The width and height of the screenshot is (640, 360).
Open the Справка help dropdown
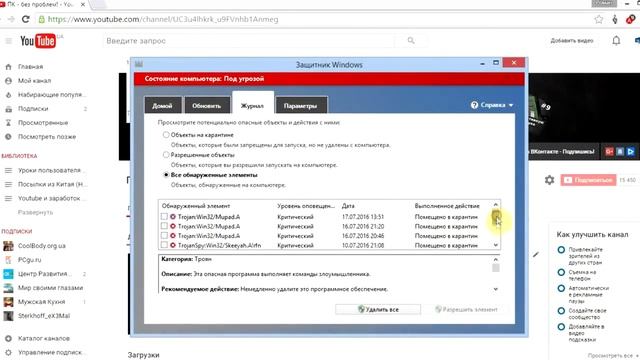[x=492, y=105]
